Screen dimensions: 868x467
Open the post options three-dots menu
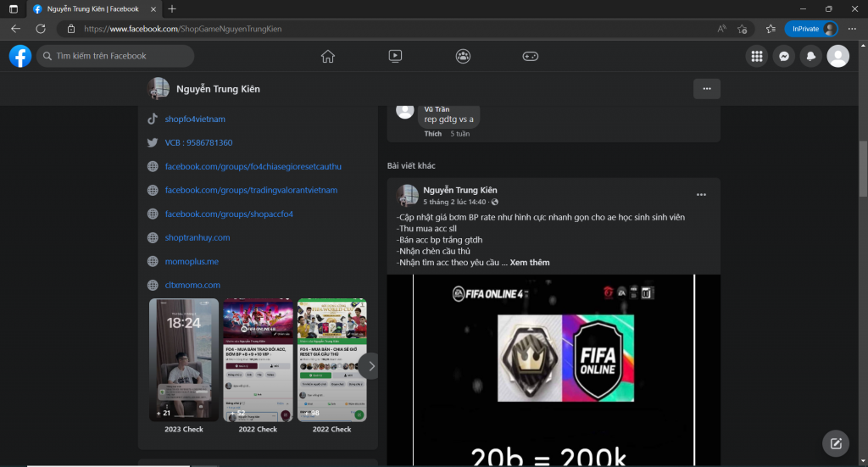(x=701, y=195)
